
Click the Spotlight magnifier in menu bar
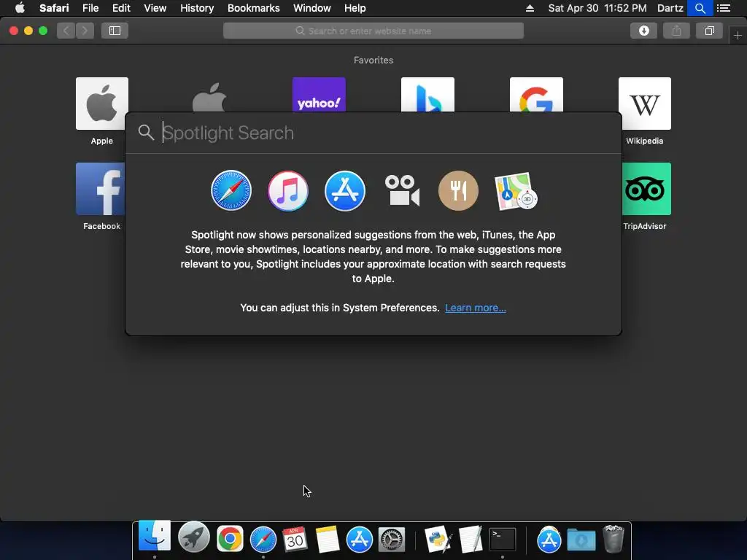pos(700,8)
